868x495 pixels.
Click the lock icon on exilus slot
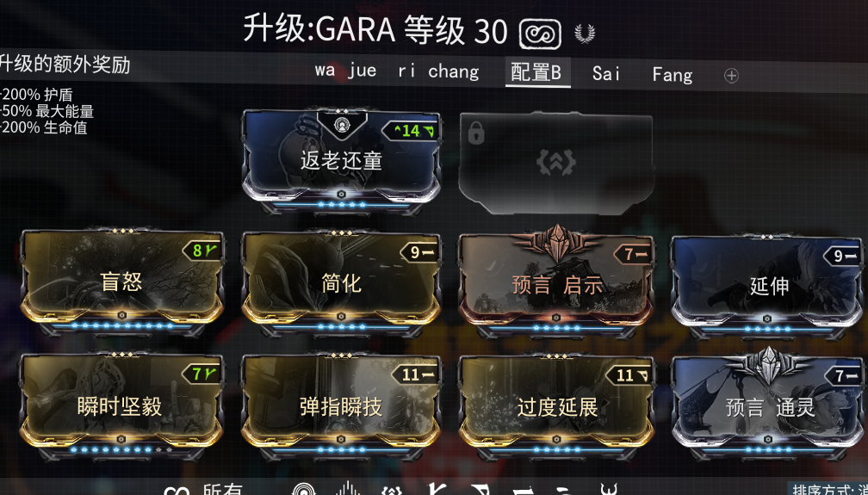coord(476,133)
